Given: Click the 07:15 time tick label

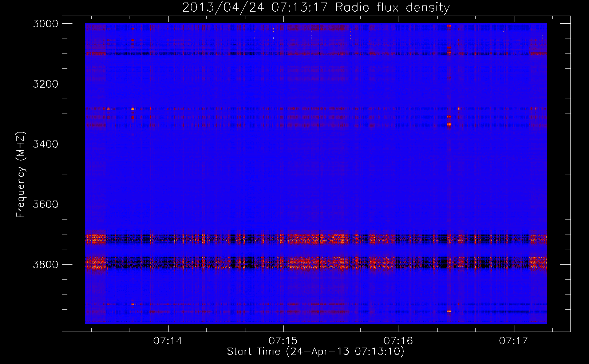Looking at the screenshot, I should (x=283, y=341).
